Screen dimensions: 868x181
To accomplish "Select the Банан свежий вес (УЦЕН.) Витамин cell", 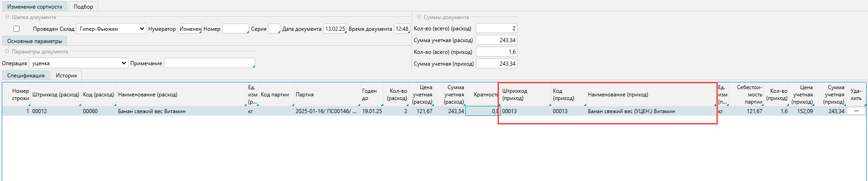I will point(631,111).
